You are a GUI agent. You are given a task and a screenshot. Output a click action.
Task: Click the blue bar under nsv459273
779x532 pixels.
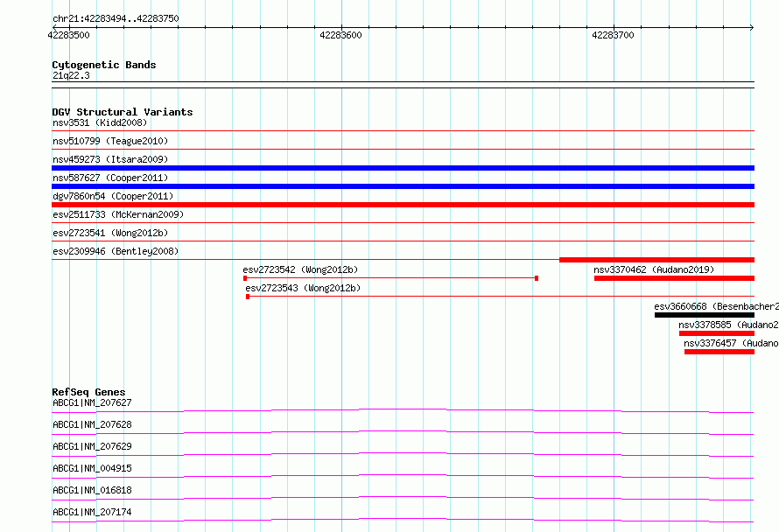(403, 168)
